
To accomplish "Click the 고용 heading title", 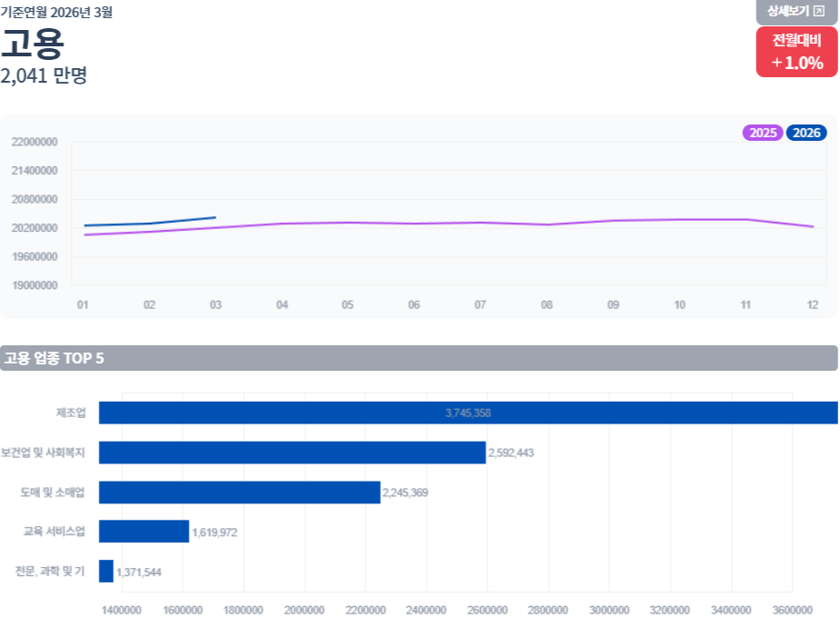I will 32,44.
